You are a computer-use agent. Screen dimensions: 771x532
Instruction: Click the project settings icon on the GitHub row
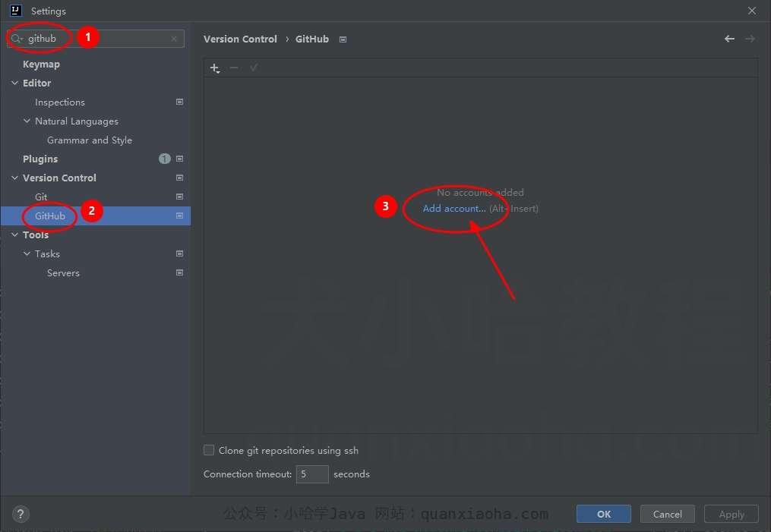pos(179,216)
